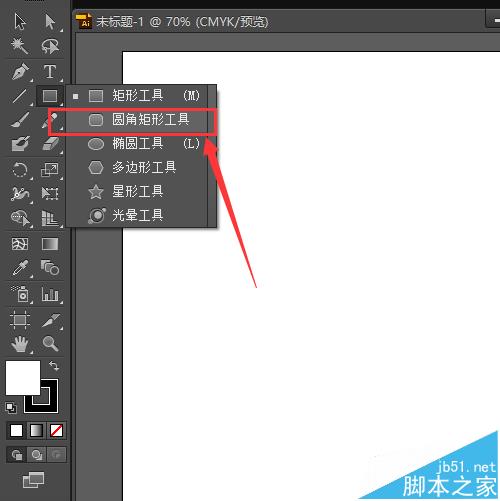Enable Draw Behind mode
The image size is (500, 501).
pos(36,454)
